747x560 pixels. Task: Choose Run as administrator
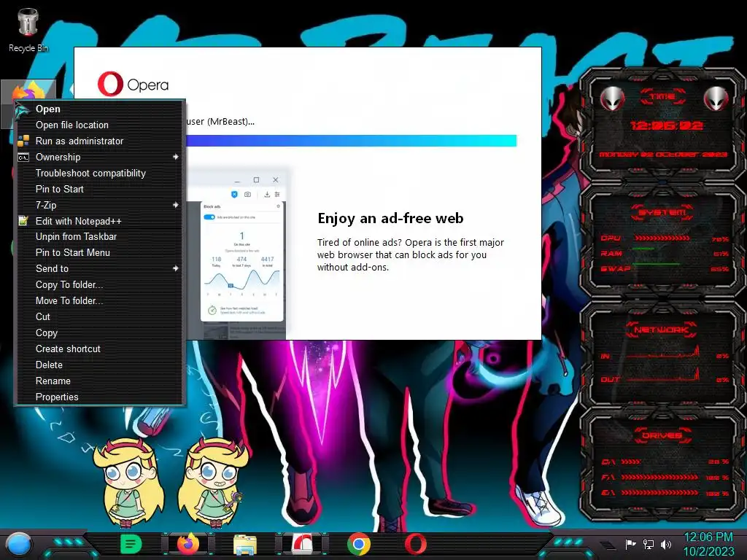[x=99, y=141]
